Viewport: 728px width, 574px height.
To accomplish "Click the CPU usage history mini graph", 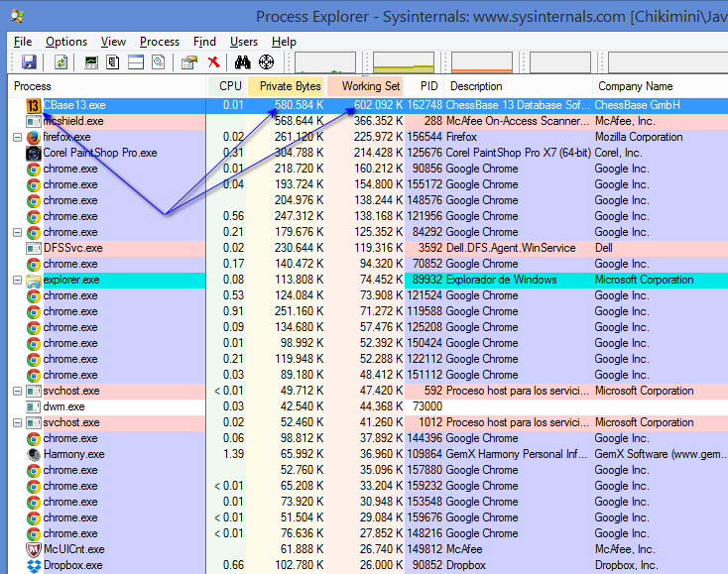I will (x=325, y=62).
